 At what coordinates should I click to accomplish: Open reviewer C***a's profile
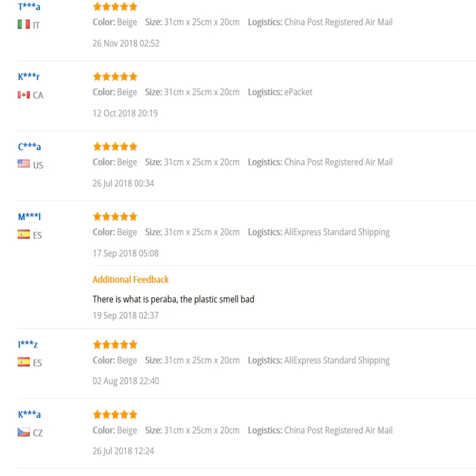pyautogui.click(x=29, y=146)
